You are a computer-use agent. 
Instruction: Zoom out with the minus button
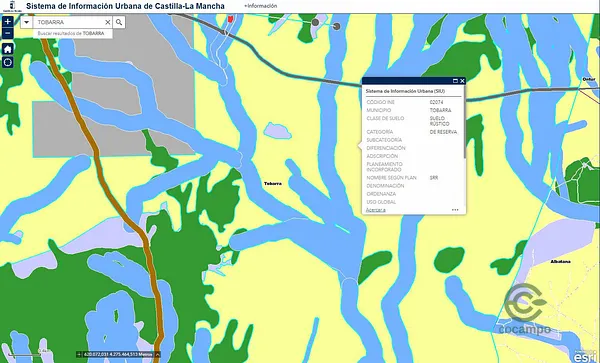click(x=8, y=33)
